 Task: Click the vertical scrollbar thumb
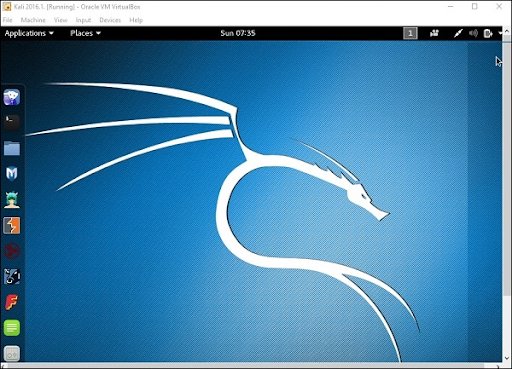coord(506,165)
